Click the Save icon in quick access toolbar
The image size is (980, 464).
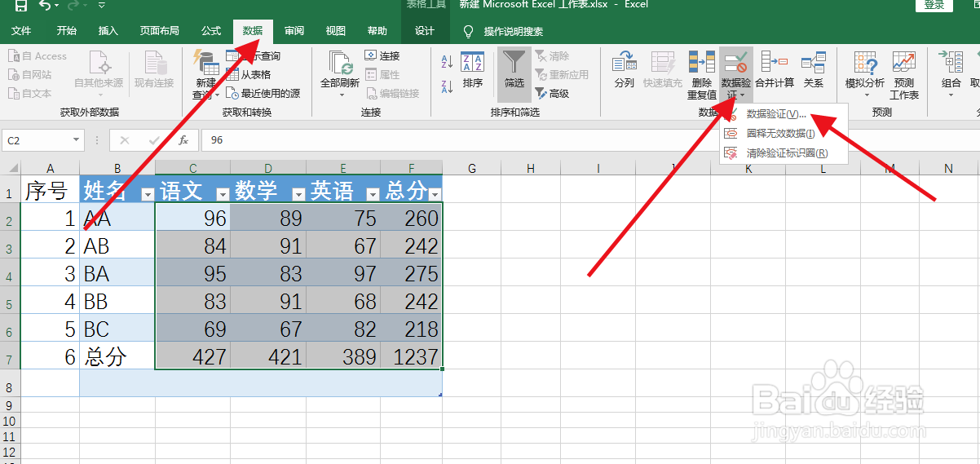[21, 6]
